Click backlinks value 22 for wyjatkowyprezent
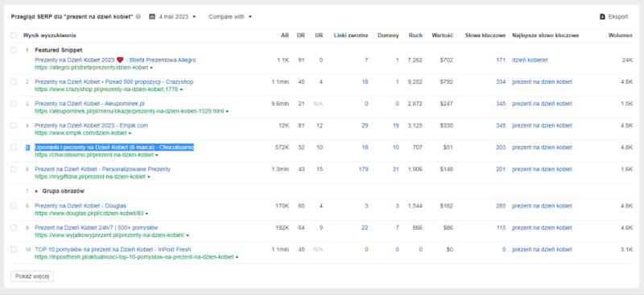The width and height of the screenshot is (644, 295). tap(365, 227)
